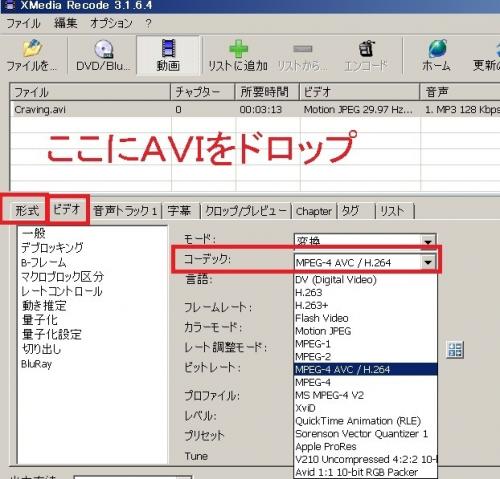This screenshot has height=479, width=500.
Task: Click the XMedia Recode title bar icon
Action: (x=10, y=5)
